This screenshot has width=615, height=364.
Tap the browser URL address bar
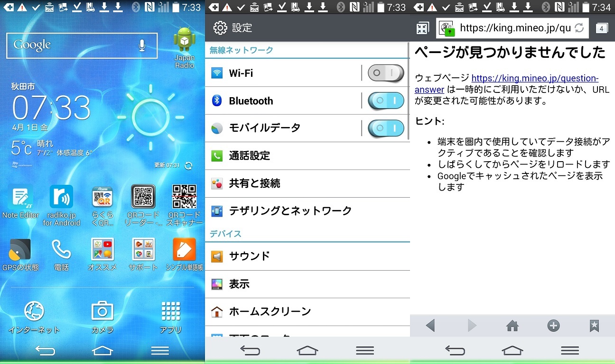pyautogui.click(x=512, y=28)
